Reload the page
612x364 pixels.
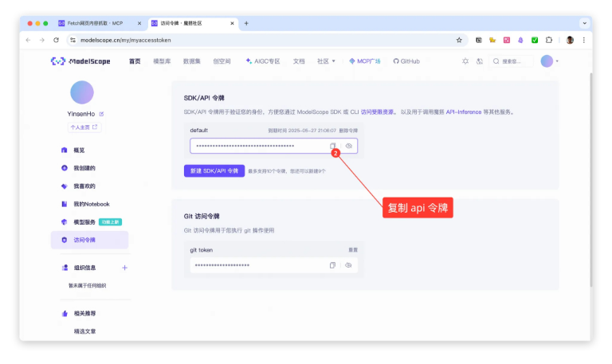pos(57,40)
